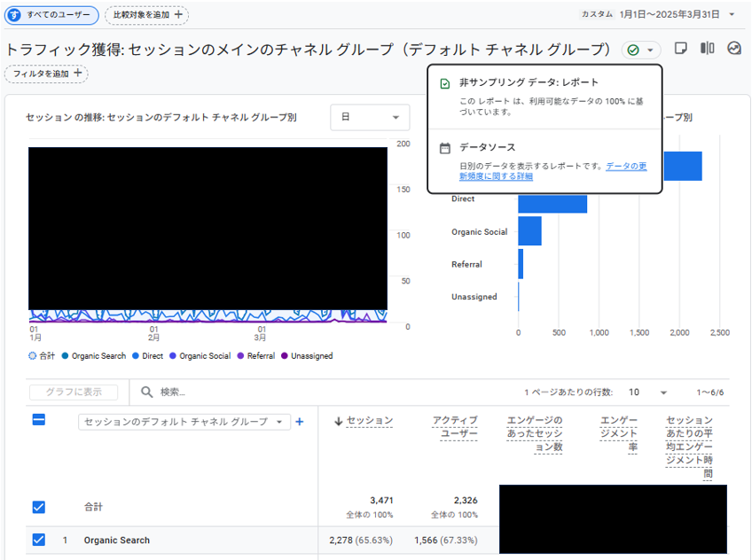This screenshot has height=560, width=752.
Task: Open the 日 granularity dropdown
Action: tap(370, 117)
